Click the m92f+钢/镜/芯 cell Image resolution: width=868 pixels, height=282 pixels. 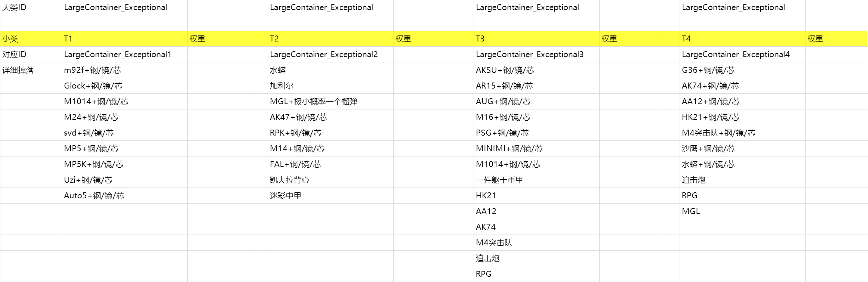point(93,70)
